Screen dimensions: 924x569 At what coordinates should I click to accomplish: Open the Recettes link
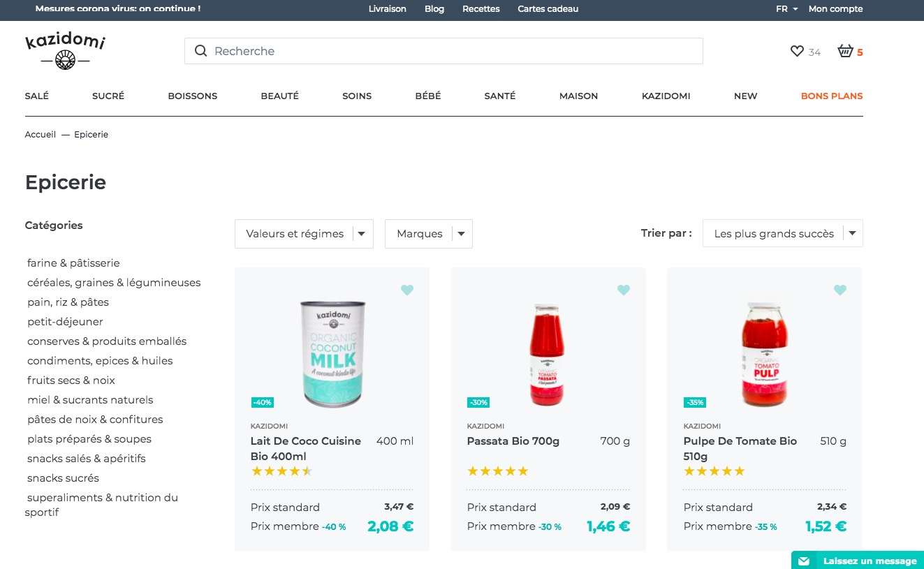point(481,9)
